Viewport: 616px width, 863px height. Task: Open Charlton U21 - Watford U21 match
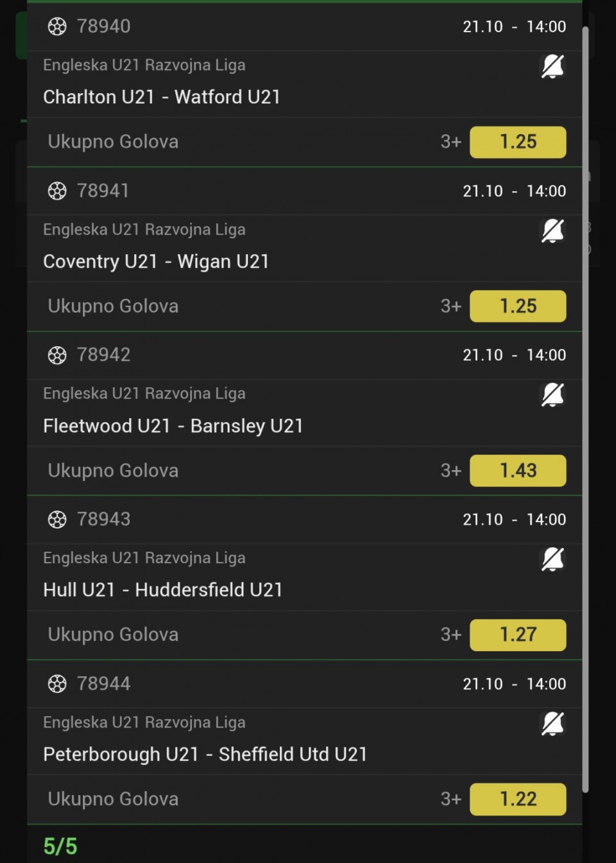(x=162, y=97)
